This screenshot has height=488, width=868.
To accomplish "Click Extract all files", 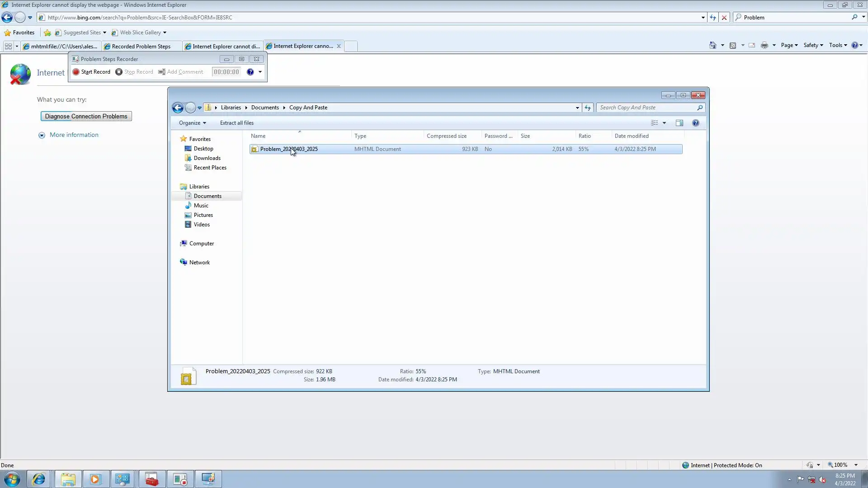I will [236, 123].
